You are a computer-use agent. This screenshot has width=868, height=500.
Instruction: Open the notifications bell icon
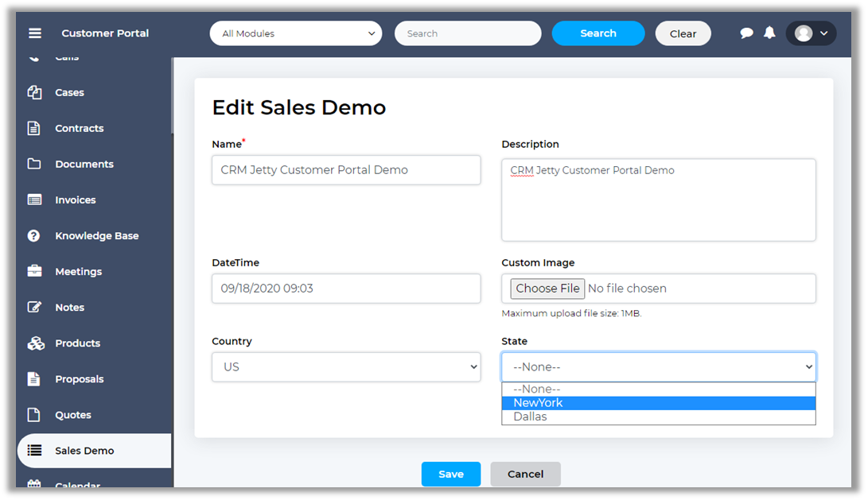click(x=769, y=33)
